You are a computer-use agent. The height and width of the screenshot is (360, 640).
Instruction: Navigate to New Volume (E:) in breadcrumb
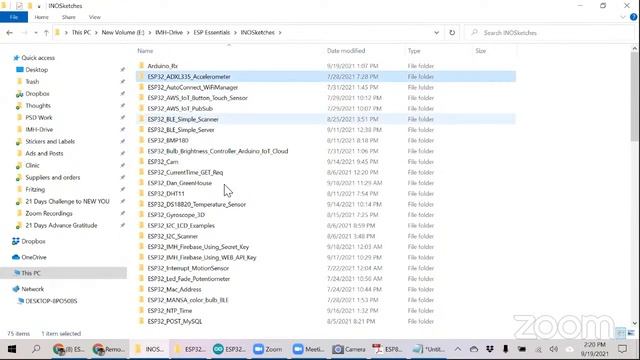[x=123, y=33]
